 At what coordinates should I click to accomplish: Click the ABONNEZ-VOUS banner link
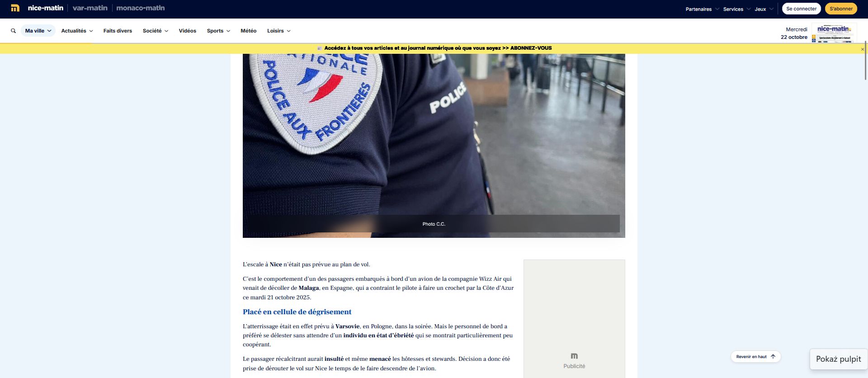(x=531, y=48)
